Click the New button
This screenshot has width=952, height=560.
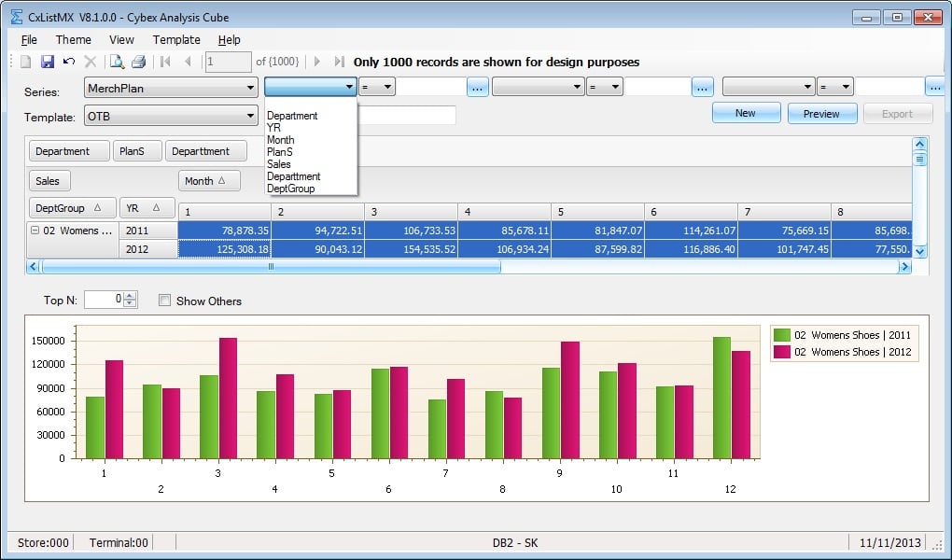pos(746,113)
